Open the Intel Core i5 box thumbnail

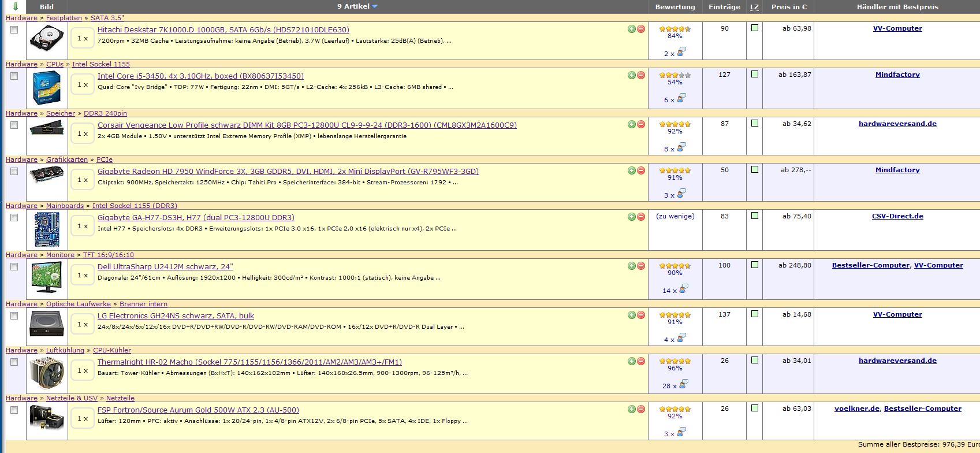click(x=47, y=87)
